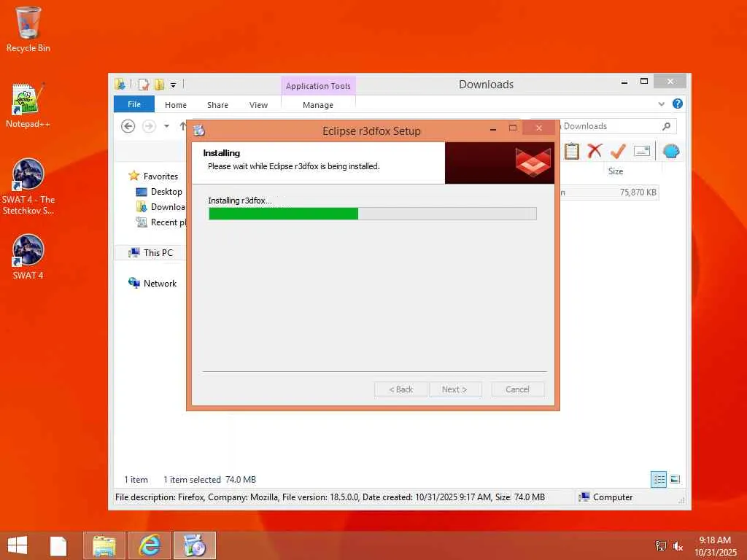This screenshot has width=747, height=560.
Task: Open the Quick Access Toolbar dropdown arrow
Action: point(174,85)
